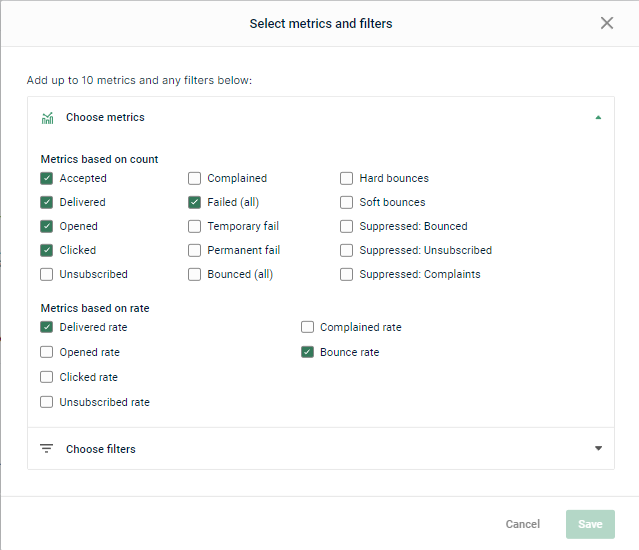Image resolution: width=639 pixels, height=550 pixels.
Task: Collapse the Choose metrics section arrow
Action: [598, 118]
